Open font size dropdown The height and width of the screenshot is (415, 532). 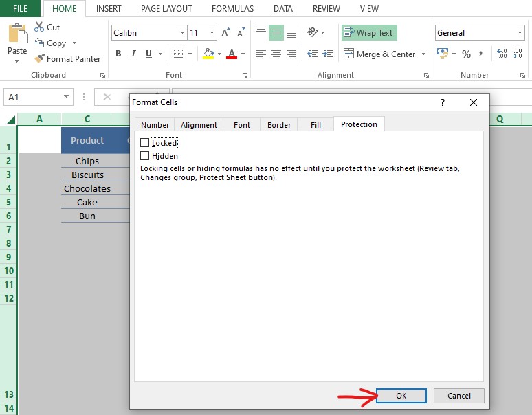pyautogui.click(x=212, y=32)
